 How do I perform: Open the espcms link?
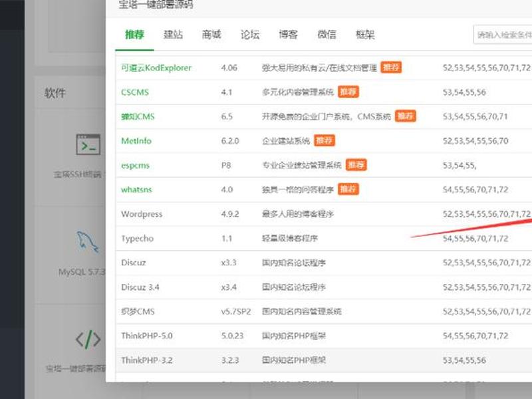[x=135, y=166]
